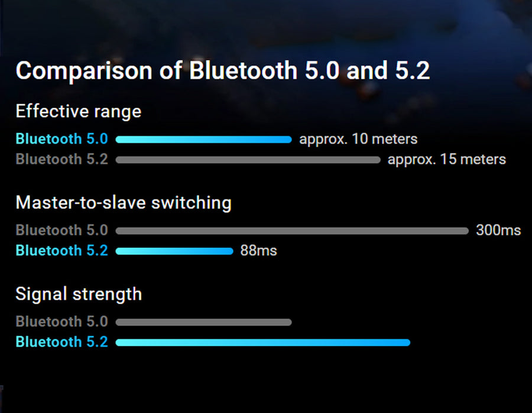Click the cyan 88ms switching bar
Viewport: 532px width, 413px height.
[x=174, y=251]
